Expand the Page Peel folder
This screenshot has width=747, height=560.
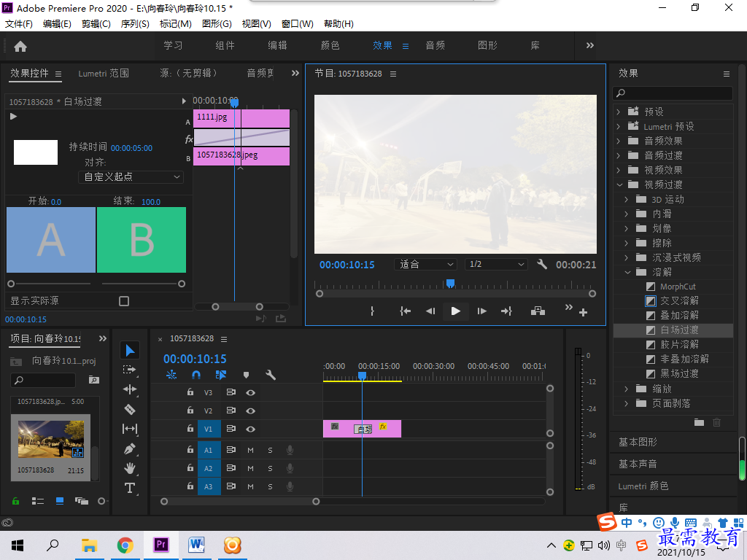tap(627, 404)
